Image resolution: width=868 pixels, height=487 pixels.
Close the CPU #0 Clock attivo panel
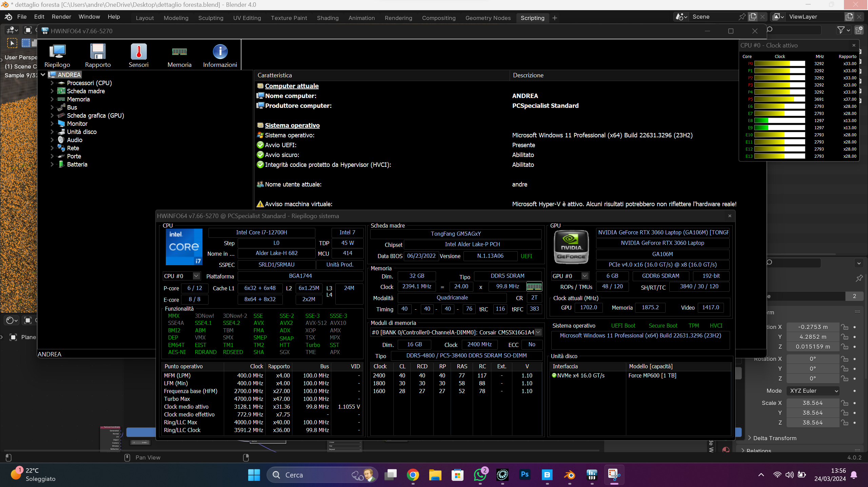point(854,45)
